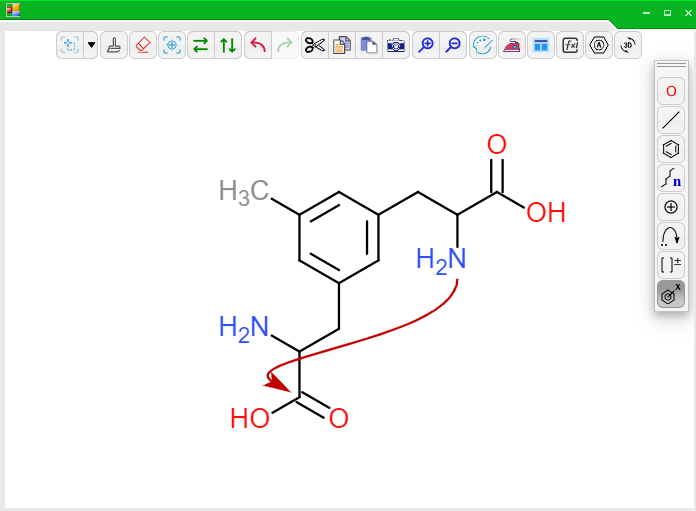Image resolution: width=696 pixels, height=511 pixels.
Task: Undo the last action
Action: coord(258,45)
